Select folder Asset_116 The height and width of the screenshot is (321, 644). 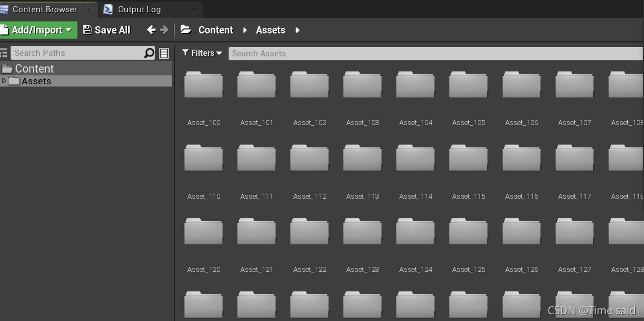click(521, 158)
